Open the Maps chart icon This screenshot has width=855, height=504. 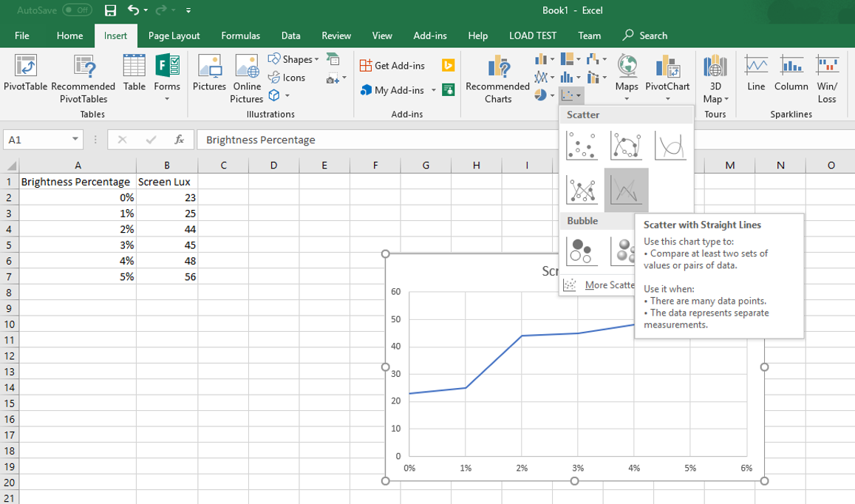point(626,74)
